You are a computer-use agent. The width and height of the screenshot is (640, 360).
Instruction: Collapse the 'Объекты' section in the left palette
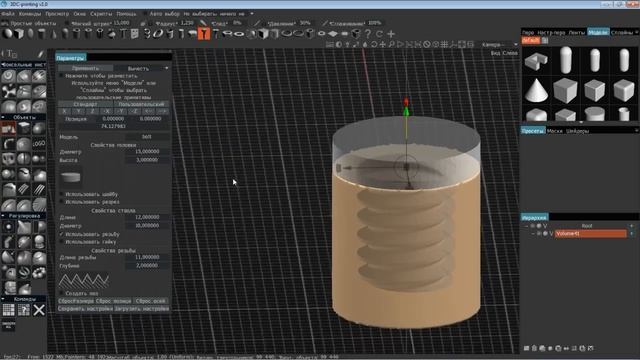[x=3, y=117]
